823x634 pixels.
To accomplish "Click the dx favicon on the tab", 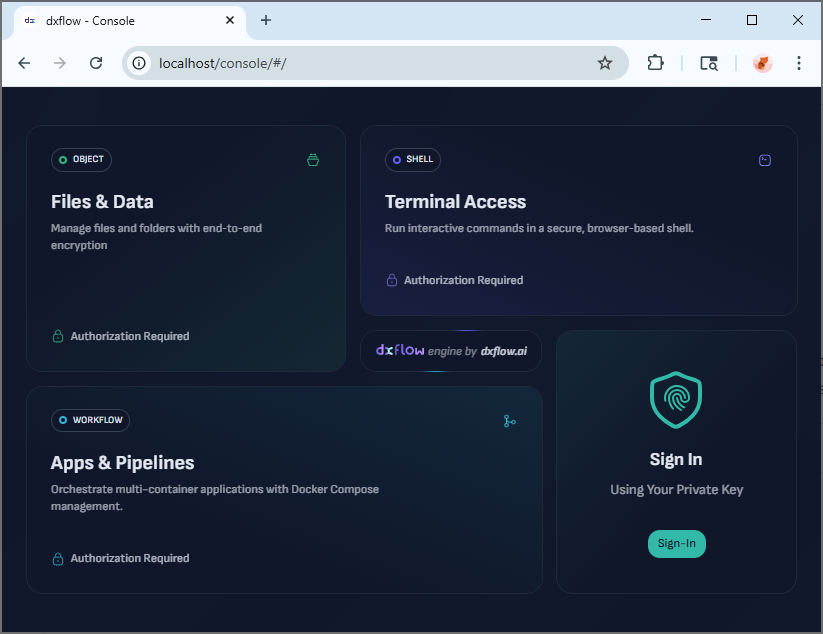I will point(30,20).
